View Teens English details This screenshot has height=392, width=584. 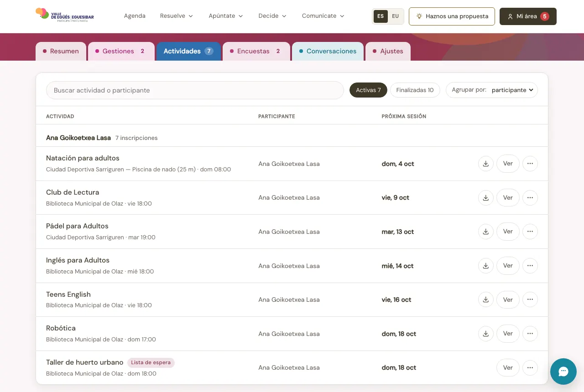[x=508, y=299]
